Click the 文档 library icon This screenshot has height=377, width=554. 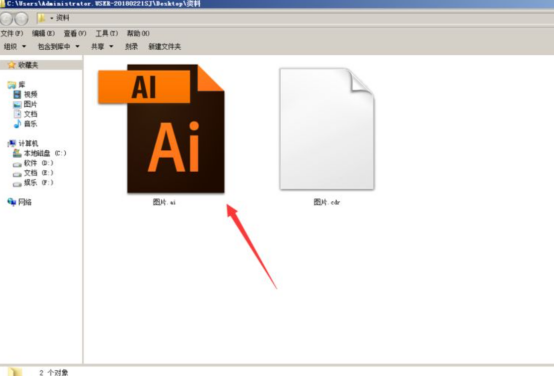(x=17, y=114)
